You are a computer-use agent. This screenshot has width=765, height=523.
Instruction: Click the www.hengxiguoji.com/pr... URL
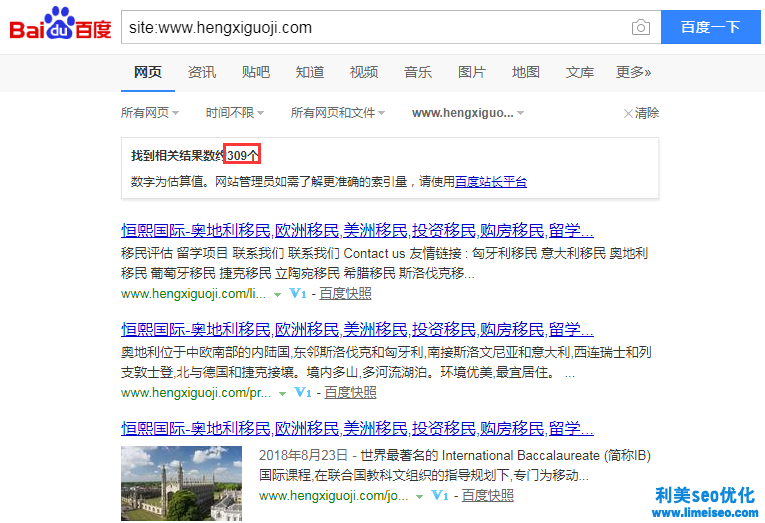(196, 393)
